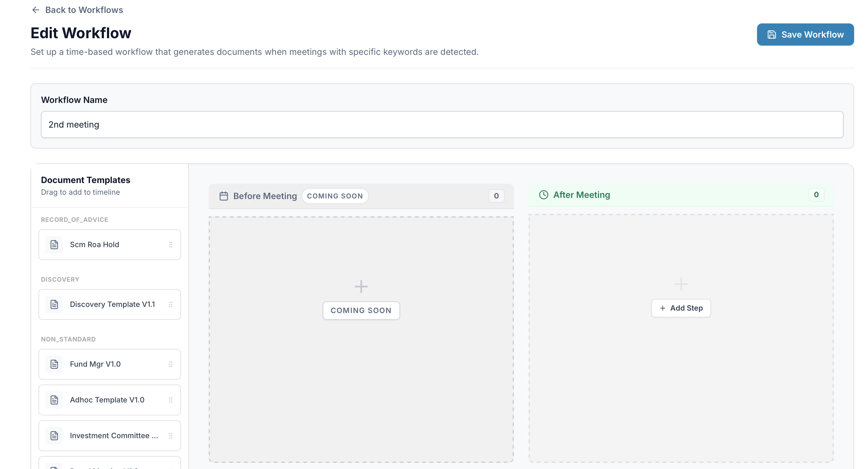Click the Add Step button
Screen dimensions: 868x469
pos(681,308)
